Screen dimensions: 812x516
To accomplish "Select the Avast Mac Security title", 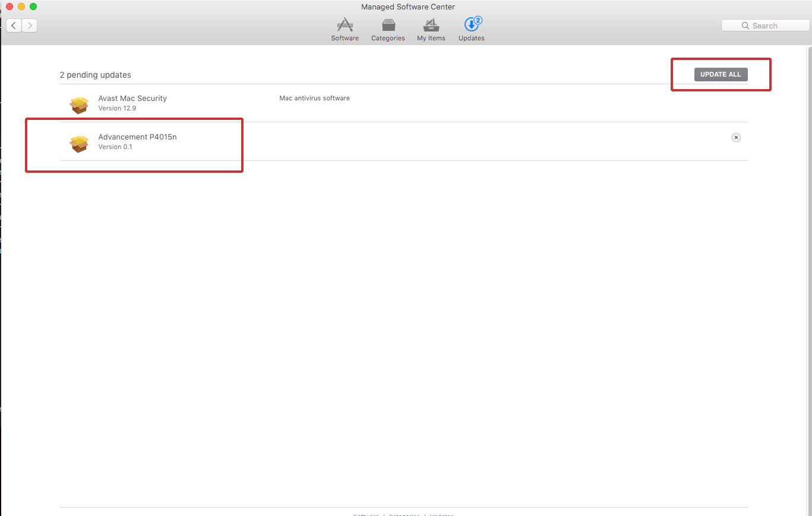I will click(x=132, y=99).
